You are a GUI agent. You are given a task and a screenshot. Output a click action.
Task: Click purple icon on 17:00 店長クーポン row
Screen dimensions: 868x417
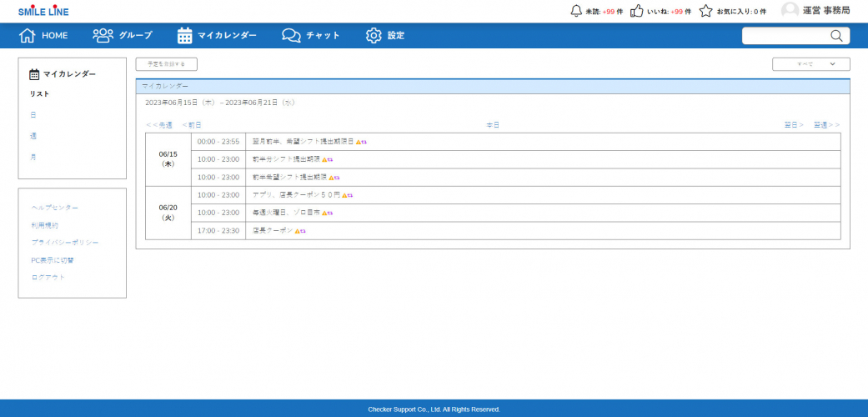point(304,231)
